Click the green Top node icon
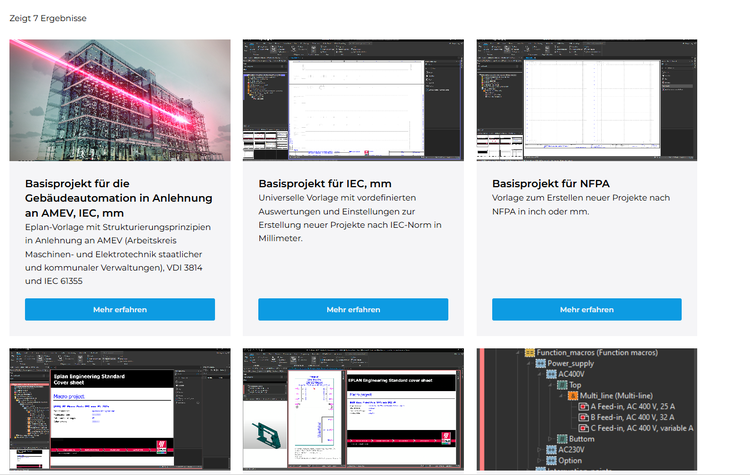The width and height of the screenshot is (750, 475). (562, 385)
